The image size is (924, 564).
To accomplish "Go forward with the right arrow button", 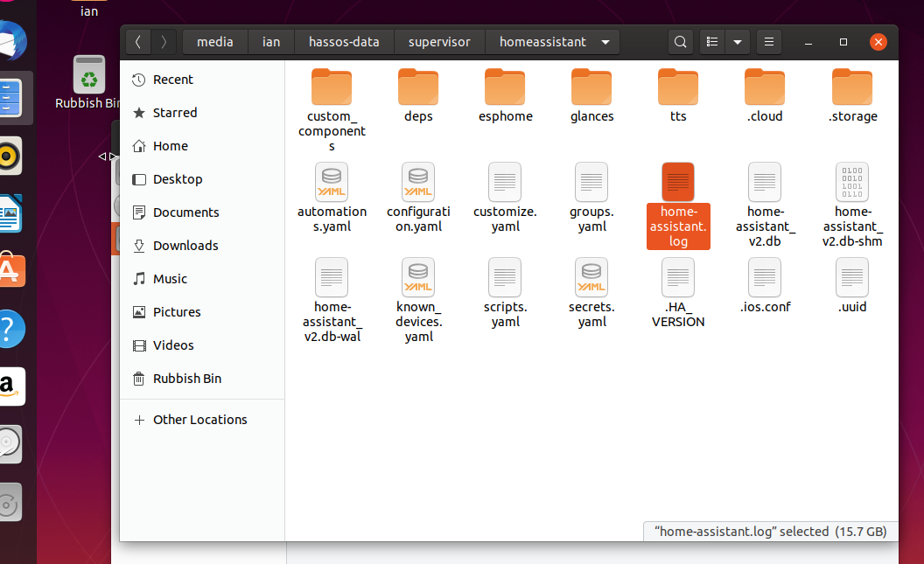I will click(x=164, y=42).
